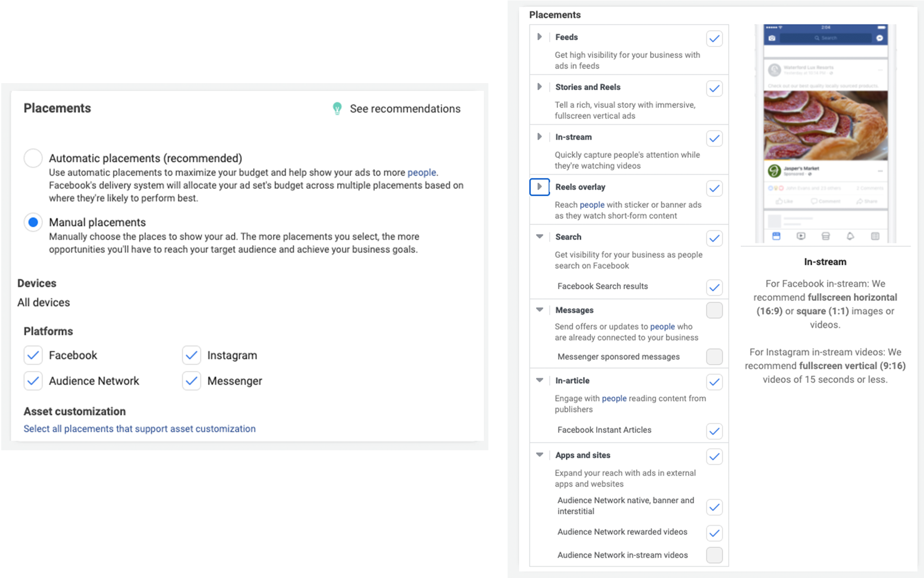Expand the Reels overlay placement group
The image size is (924, 578).
click(x=540, y=187)
